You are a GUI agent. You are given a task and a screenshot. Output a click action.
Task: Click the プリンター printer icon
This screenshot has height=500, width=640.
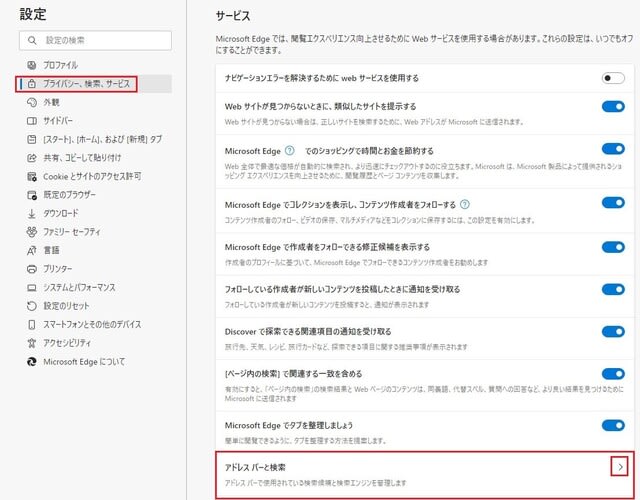click(31, 269)
